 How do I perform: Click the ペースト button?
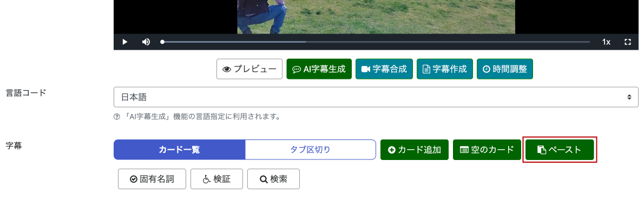[x=560, y=150]
